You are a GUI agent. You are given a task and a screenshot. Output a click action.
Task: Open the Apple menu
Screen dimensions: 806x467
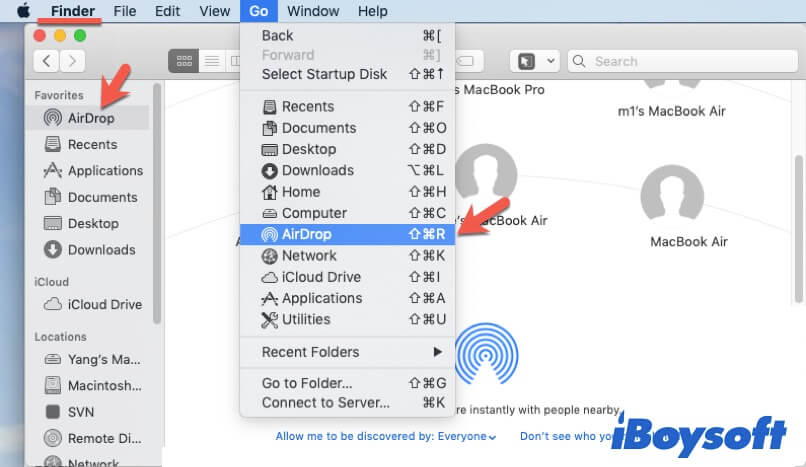(x=24, y=11)
